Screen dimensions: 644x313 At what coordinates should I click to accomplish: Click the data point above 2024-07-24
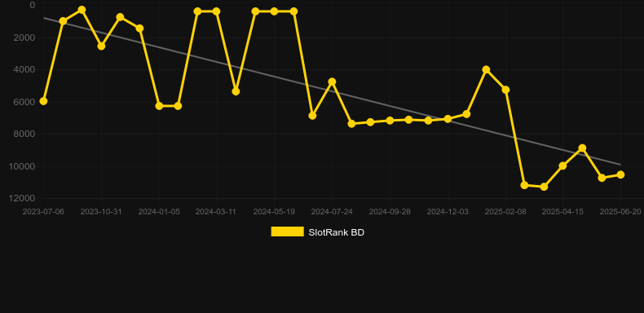332,82
